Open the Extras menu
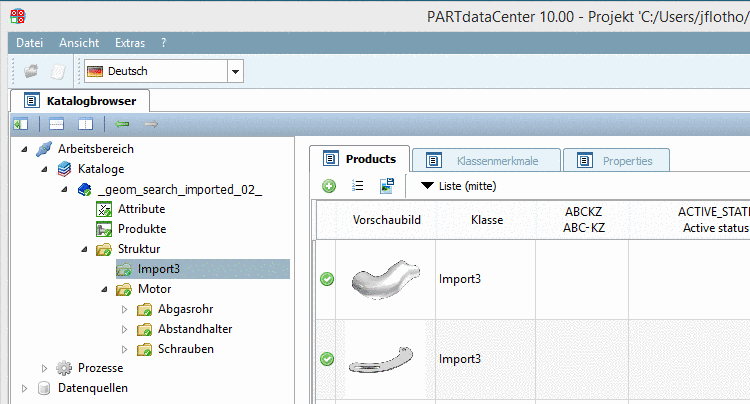This screenshot has width=750, height=404. (129, 43)
